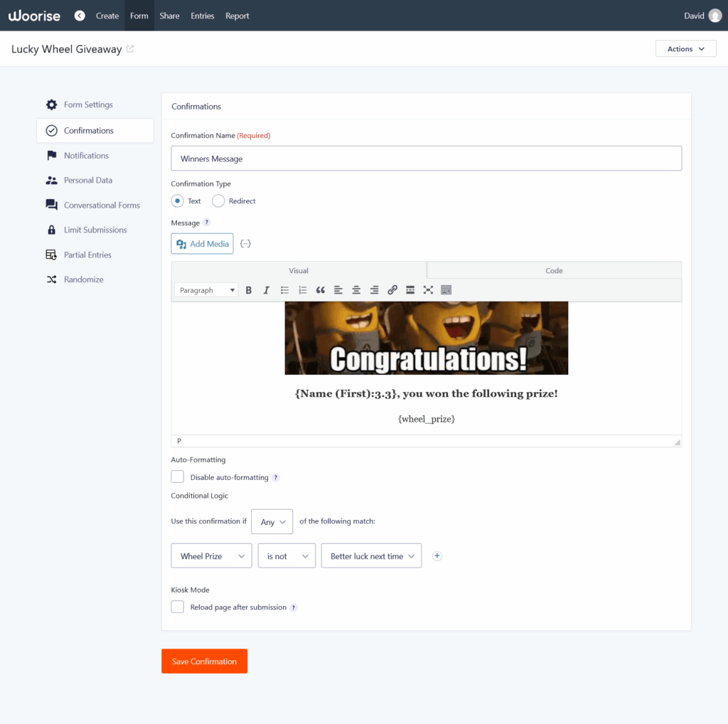Switch to the Code editor tab
The height and width of the screenshot is (724, 728).
tap(554, 271)
